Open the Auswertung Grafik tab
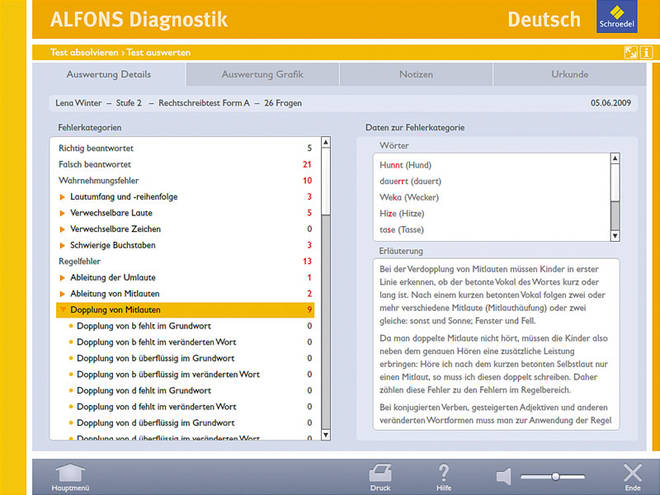This screenshot has height=495, width=660. point(262,75)
